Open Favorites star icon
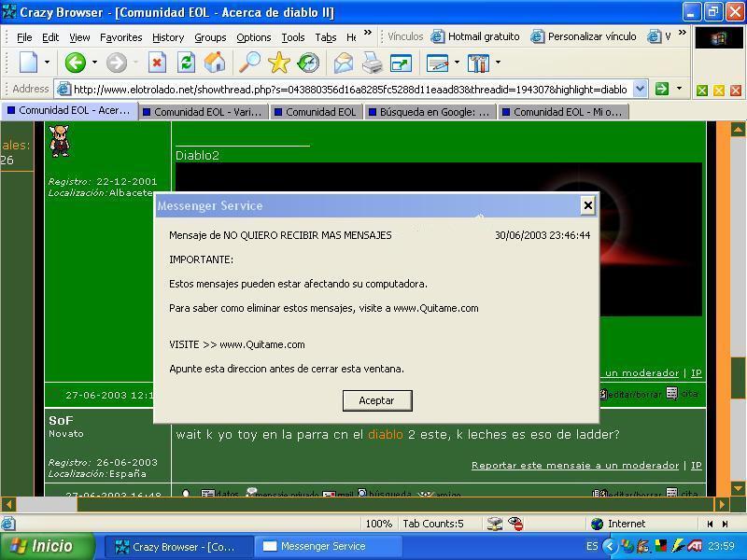This screenshot has width=747, height=560. (x=278, y=63)
